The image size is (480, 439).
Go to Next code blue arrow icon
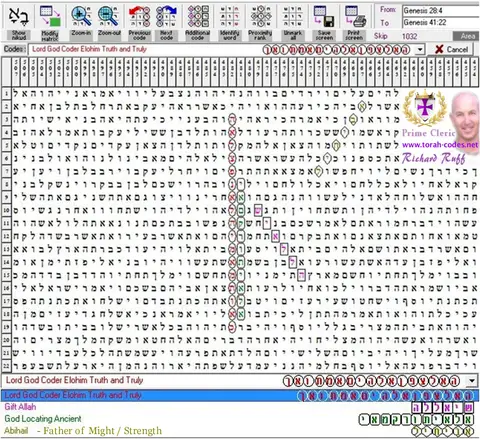[x=166, y=16]
